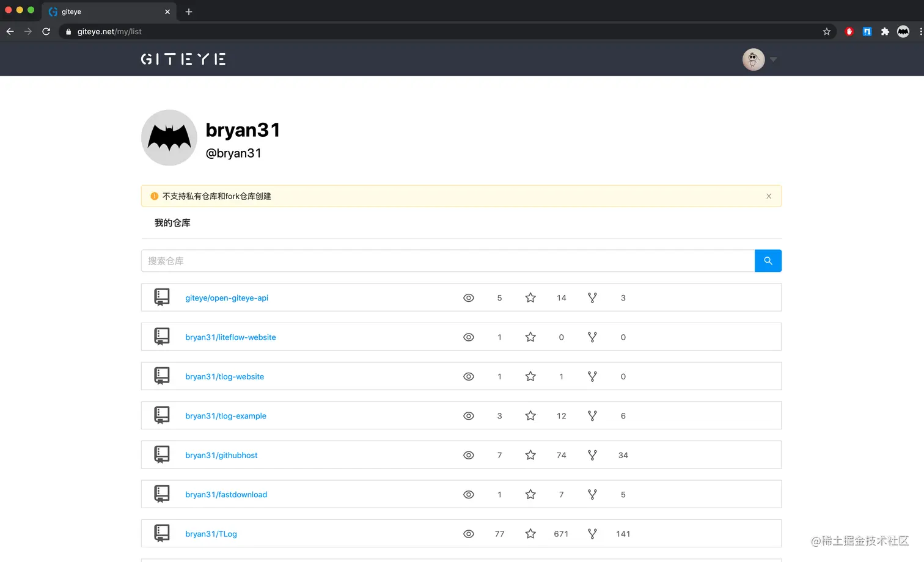Click repo icon of fastdownload row
The image size is (924, 562).
click(162, 494)
